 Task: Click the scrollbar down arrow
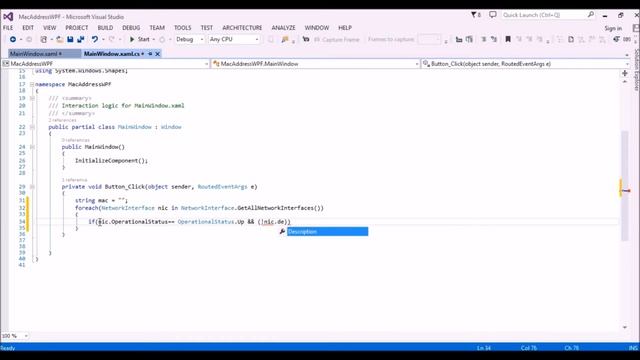click(x=624, y=327)
